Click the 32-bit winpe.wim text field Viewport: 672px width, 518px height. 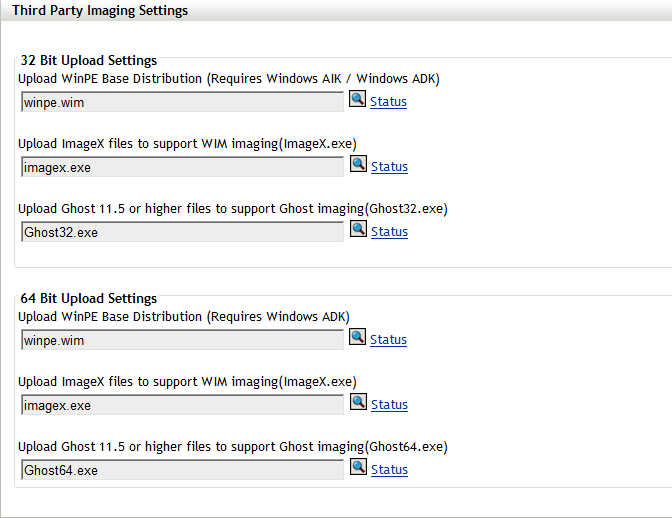click(182, 102)
